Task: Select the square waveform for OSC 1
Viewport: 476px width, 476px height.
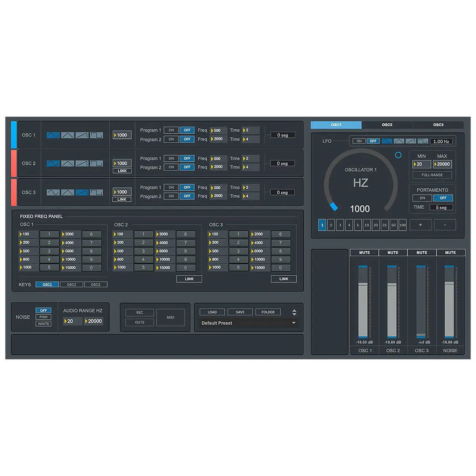Action: (x=96, y=135)
